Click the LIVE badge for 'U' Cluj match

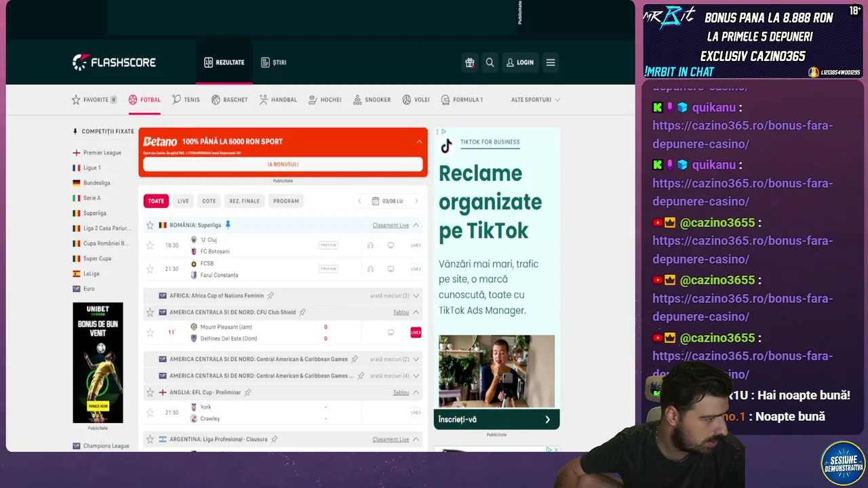point(416,245)
